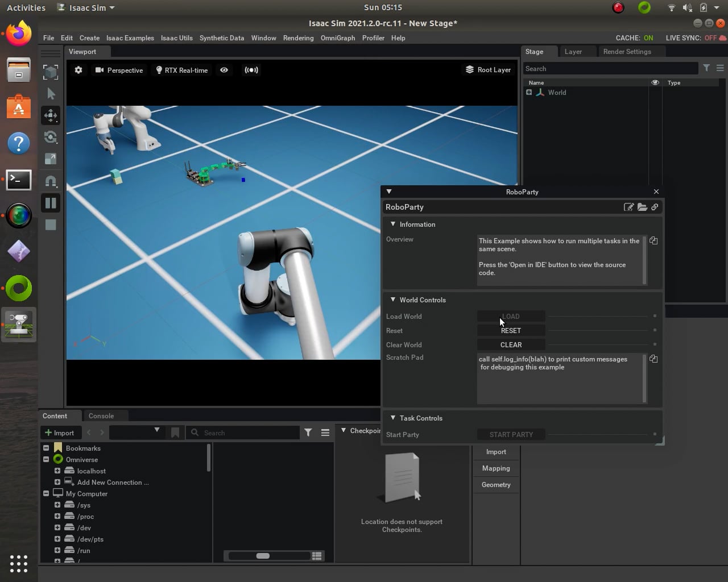Select the arrow Select tool in the toolbar
Screen dimensions: 728x582
pos(51,94)
